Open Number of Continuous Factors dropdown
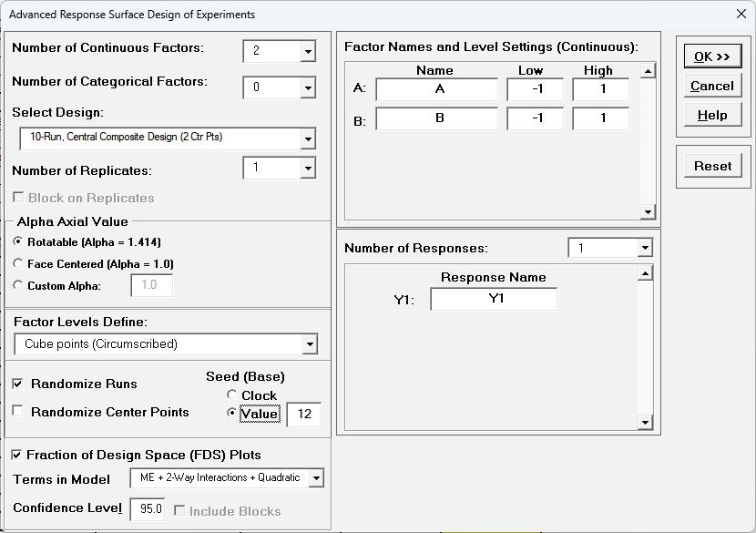The image size is (756, 533). click(x=308, y=52)
